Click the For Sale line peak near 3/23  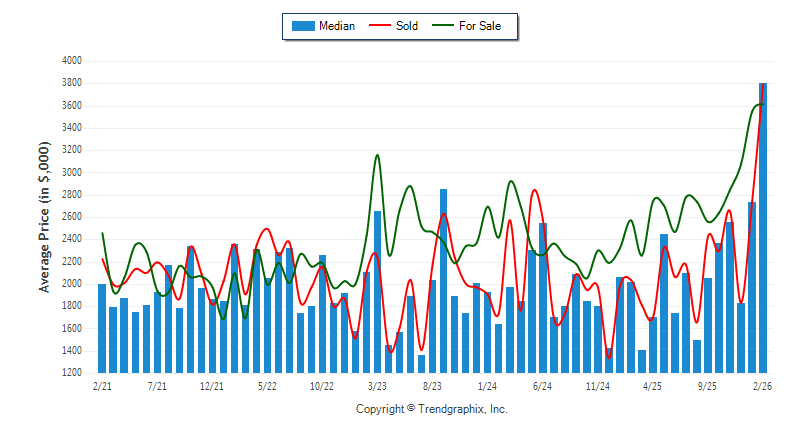tap(377, 155)
